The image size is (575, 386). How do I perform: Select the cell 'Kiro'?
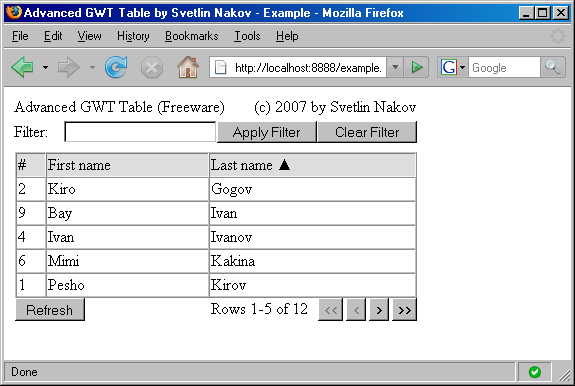pos(127,189)
